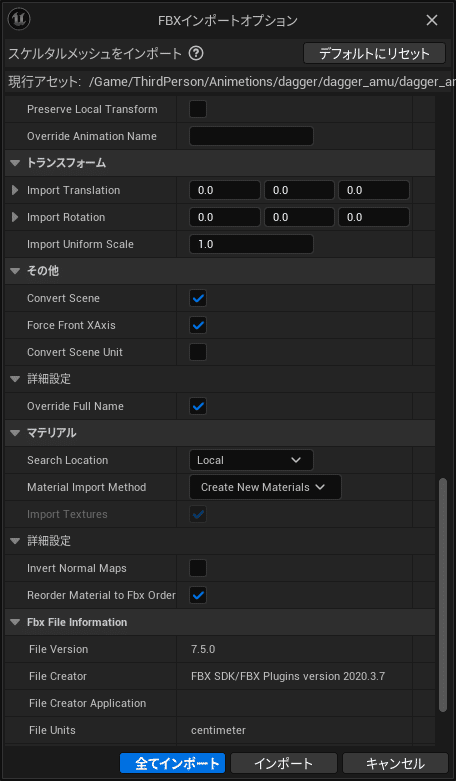Expand the Import Translation row arrow
Screen dimensions: 456x781
[x=15, y=190]
